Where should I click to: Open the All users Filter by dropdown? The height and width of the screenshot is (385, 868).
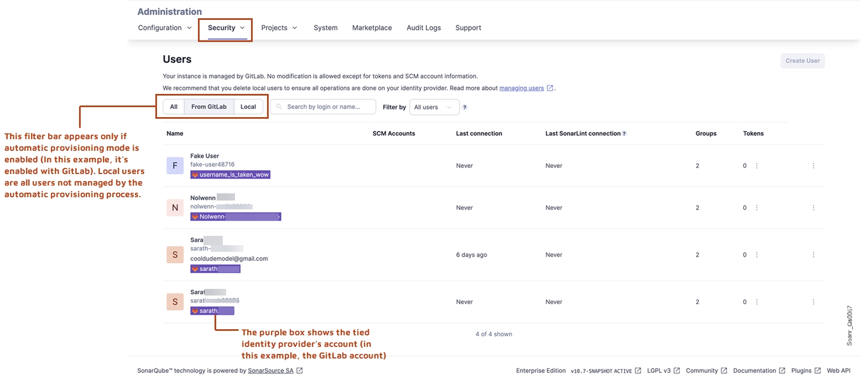tap(434, 107)
